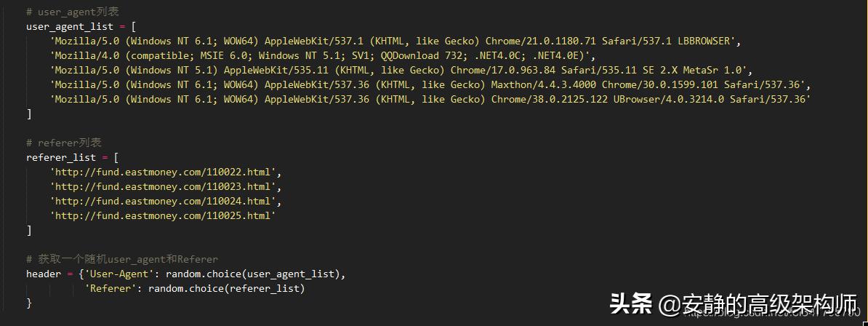Click the header variable name

click(43, 274)
